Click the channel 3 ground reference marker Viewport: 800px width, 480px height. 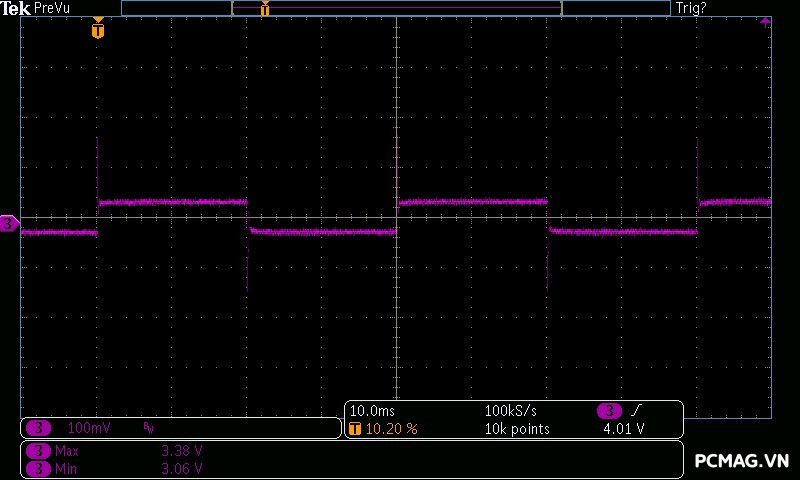click(x=9, y=224)
